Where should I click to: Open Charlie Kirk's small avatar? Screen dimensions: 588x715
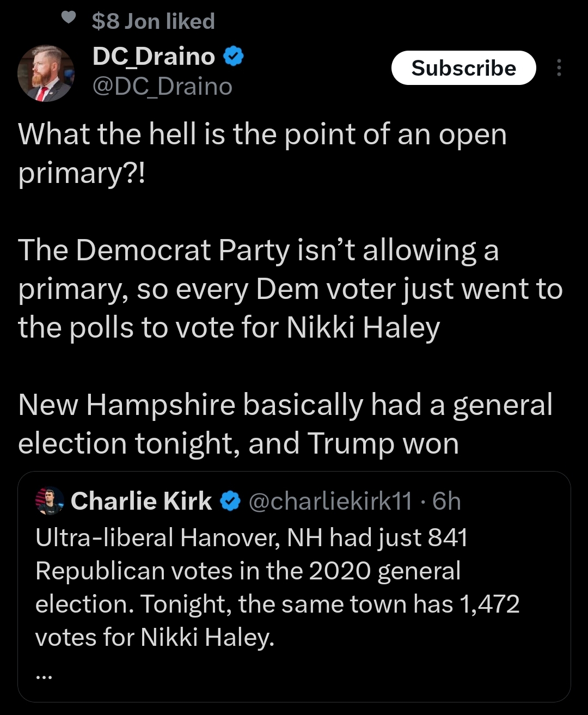coord(50,501)
